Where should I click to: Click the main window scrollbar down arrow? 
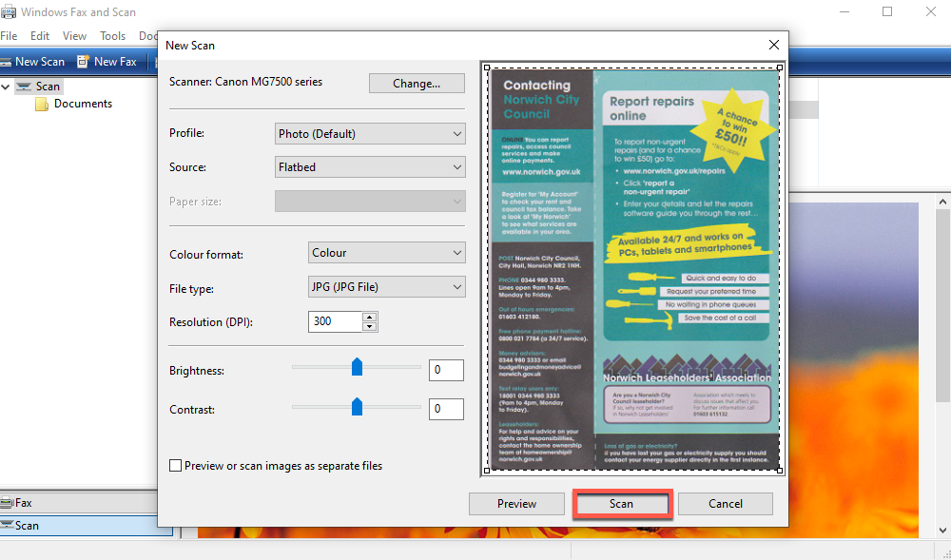click(x=942, y=530)
